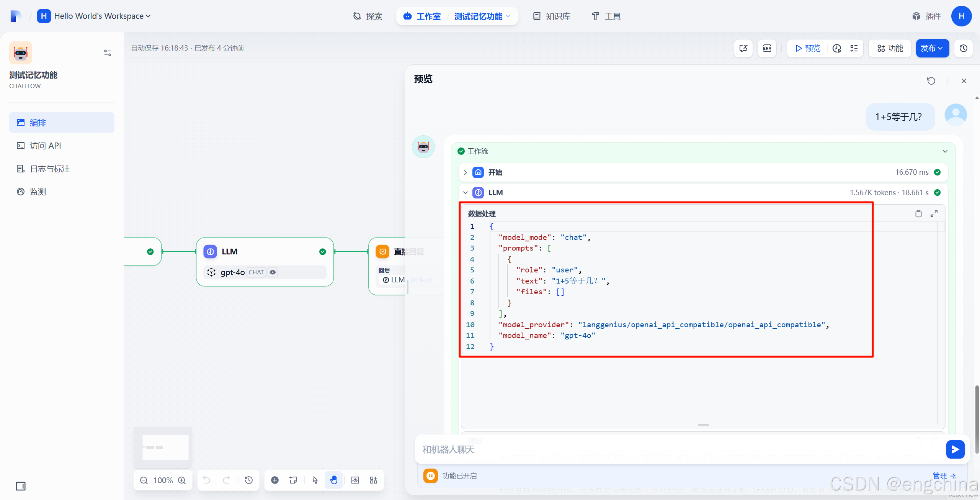Select the hand pan tool
This screenshot has width=980, height=500.
(334, 480)
